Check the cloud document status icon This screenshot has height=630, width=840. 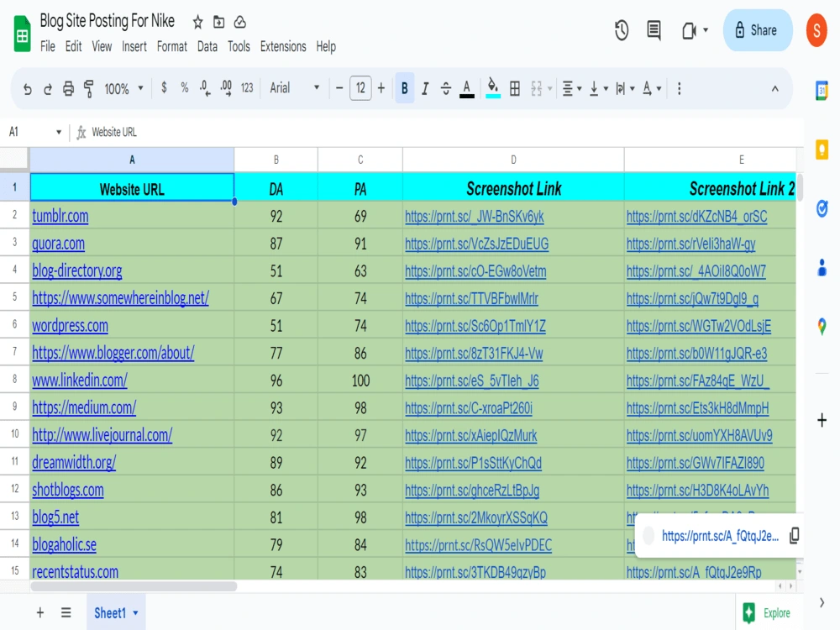pyautogui.click(x=240, y=22)
